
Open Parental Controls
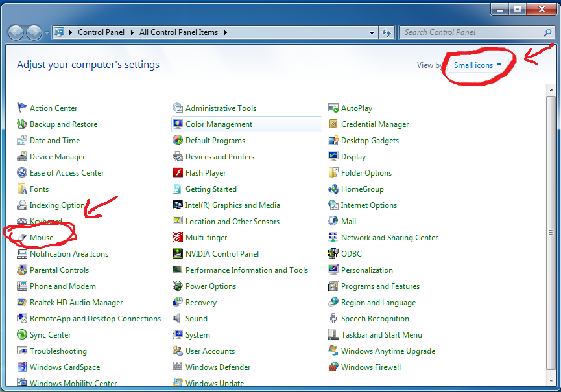tap(60, 270)
